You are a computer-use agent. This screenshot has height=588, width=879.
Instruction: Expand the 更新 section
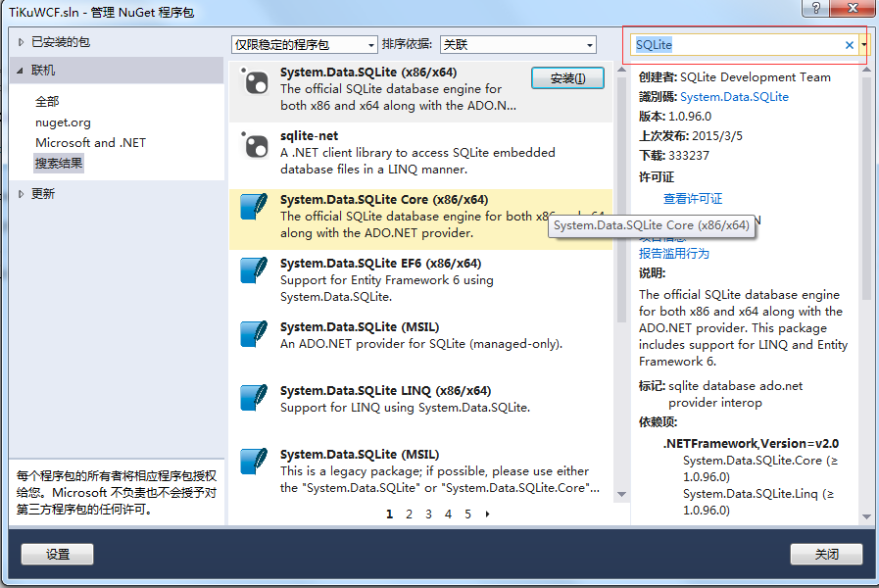tap(21, 194)
